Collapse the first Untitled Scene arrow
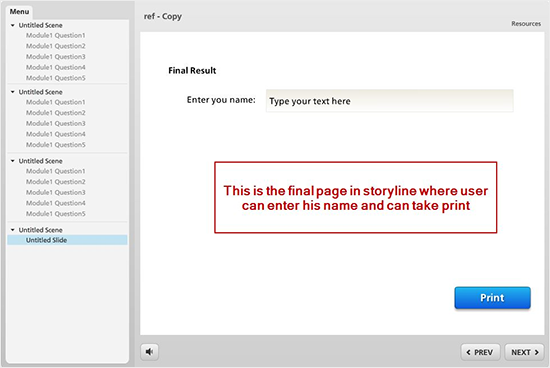550x368 pixels. (13, 25)
